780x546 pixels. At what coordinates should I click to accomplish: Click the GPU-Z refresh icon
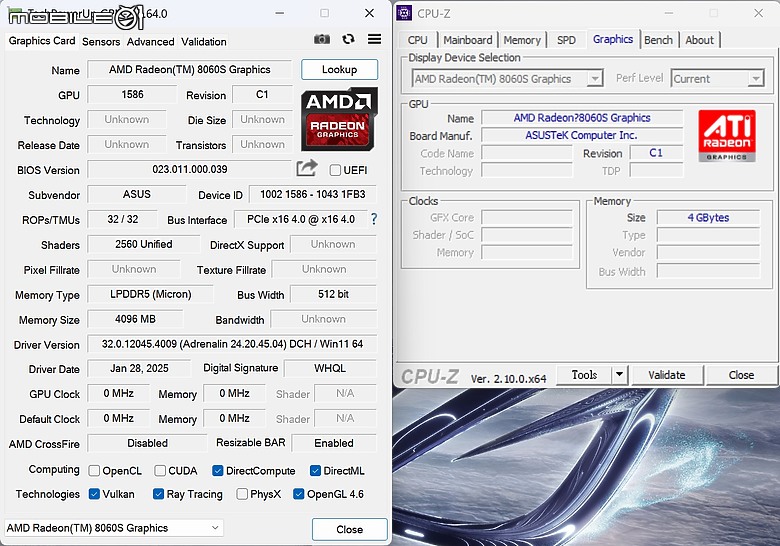(348, 39)
